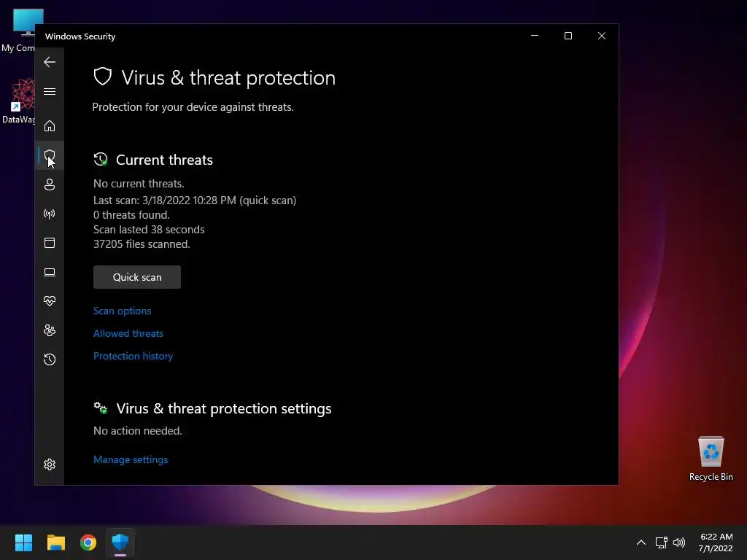Close the Windows Security window
The width and height of the screenshot is (747, 560).
click(x=602, y=36)
